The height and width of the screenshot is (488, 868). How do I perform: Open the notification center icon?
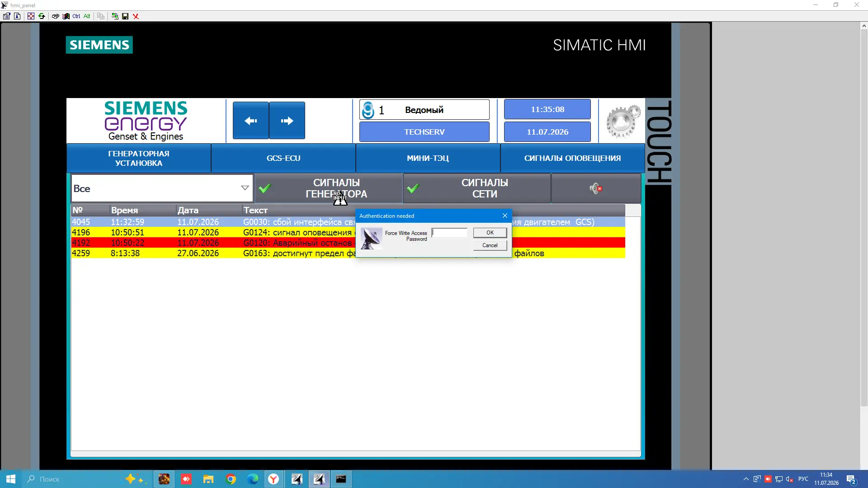tap(851, 479)
